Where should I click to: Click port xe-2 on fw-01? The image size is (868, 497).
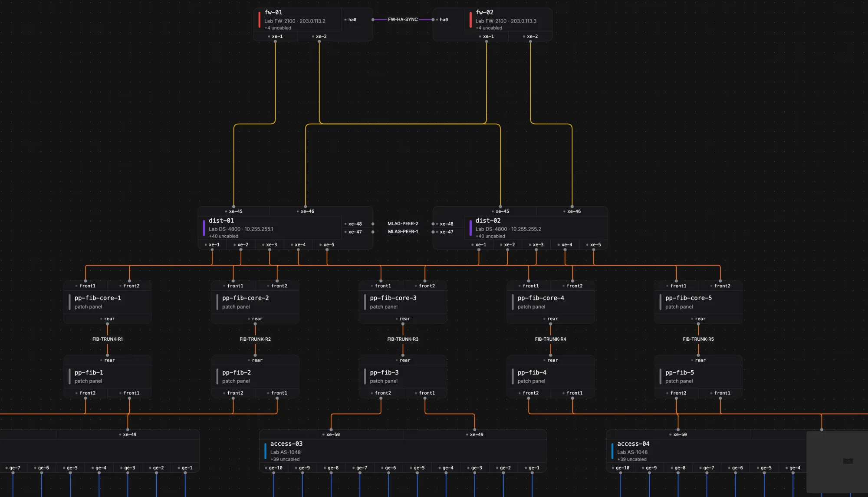tap(319, 36)
